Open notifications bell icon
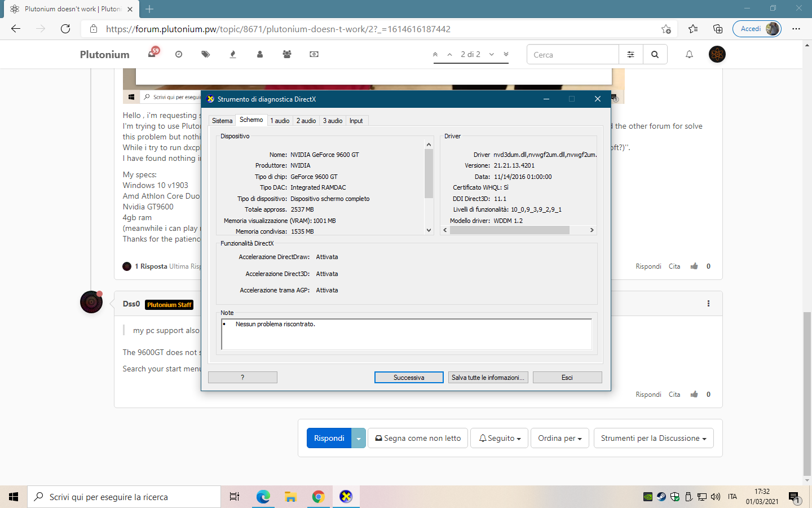812x508 pixels. [689, 55]
